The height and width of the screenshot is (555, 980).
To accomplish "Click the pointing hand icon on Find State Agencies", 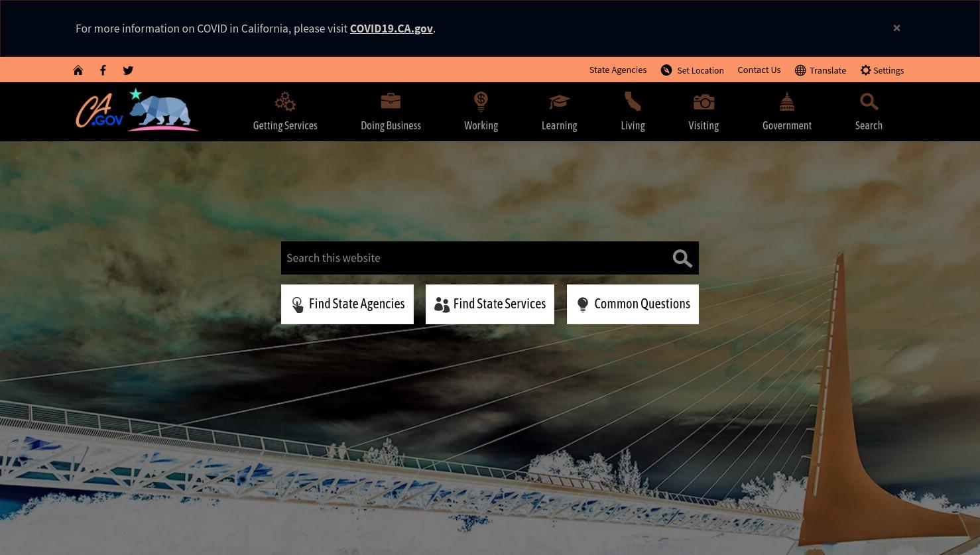I will (x=298, y=304).
